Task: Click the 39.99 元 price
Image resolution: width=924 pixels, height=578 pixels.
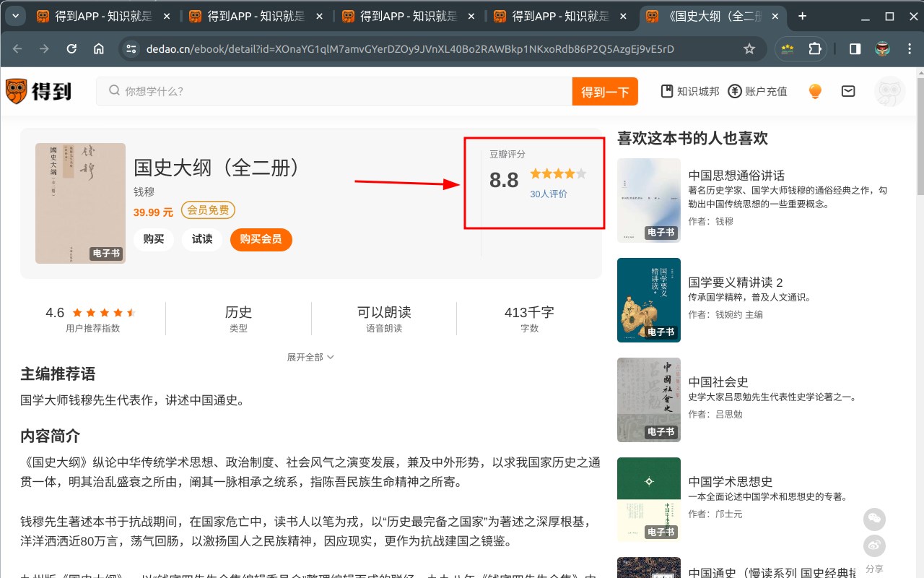Action: coord(153,212)
